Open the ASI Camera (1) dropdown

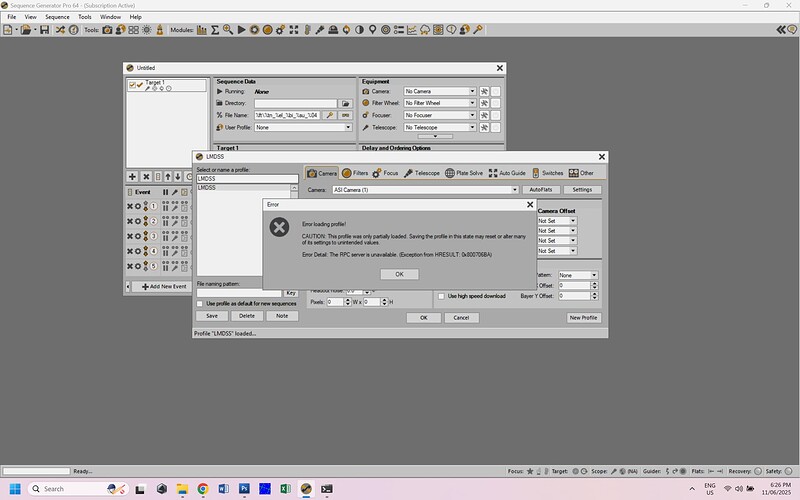(x=515, y=190)
